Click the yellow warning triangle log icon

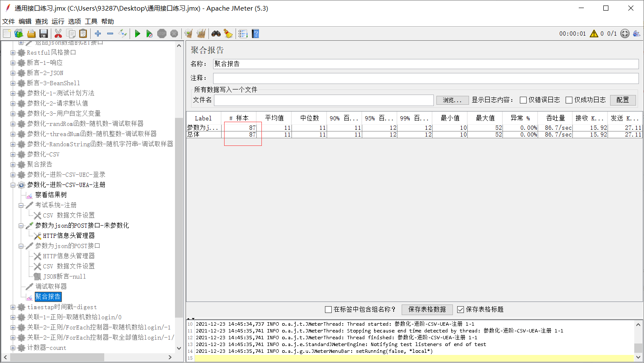tap(594, 34)
